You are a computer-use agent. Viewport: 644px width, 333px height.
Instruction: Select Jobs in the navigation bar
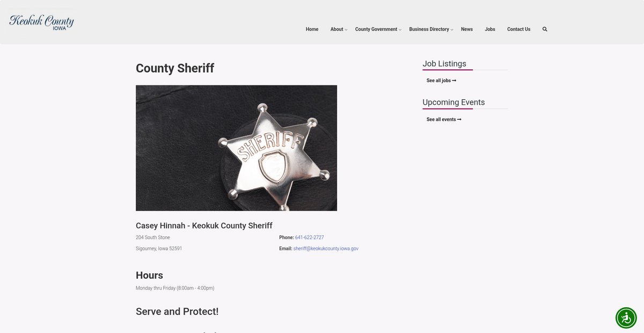pos(490,29)
